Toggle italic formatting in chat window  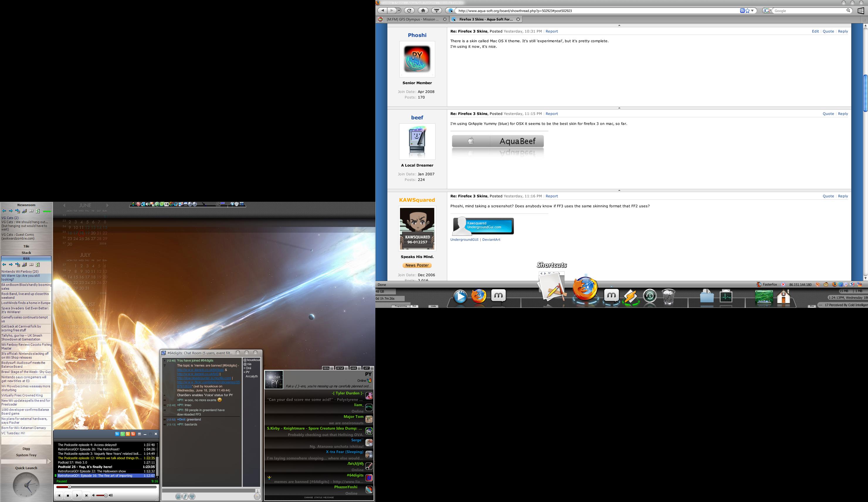click(185, 496)
